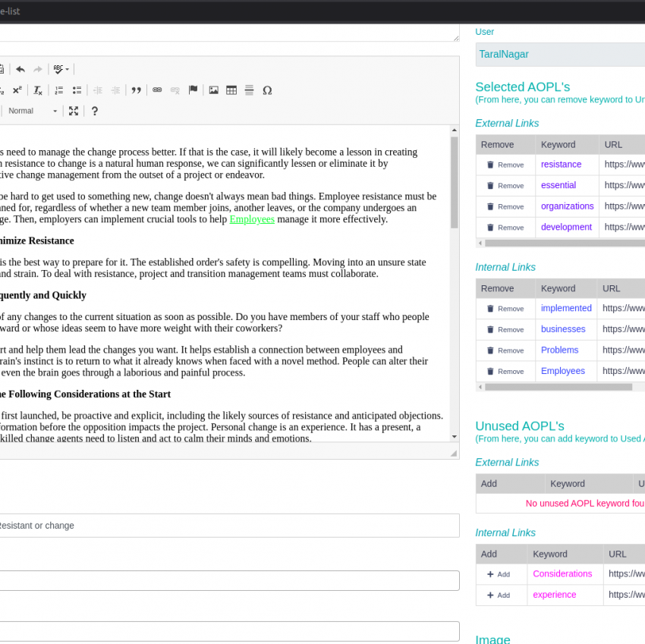645x644 pixels.
Task: Open the businesses keyword link
Action: click(x=563, y=329)
